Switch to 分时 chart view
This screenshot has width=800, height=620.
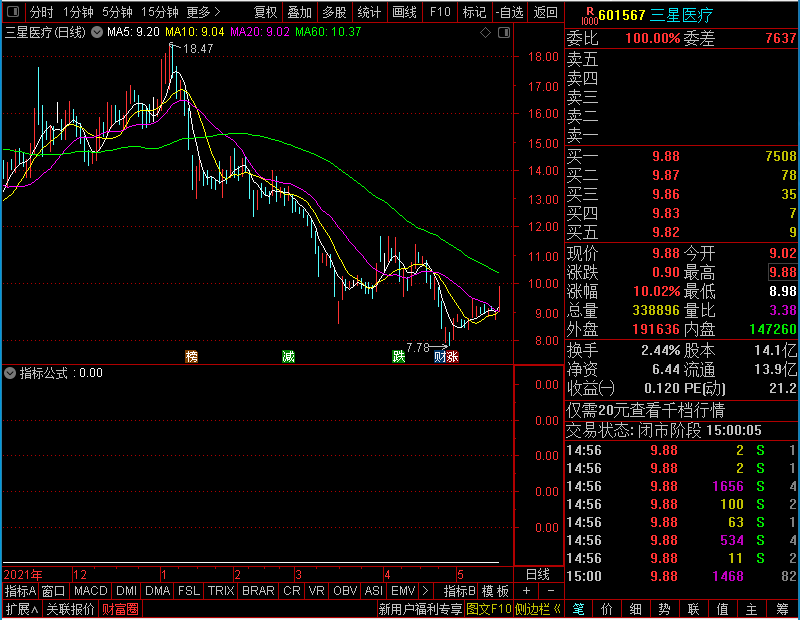click(x=41, y=12)
